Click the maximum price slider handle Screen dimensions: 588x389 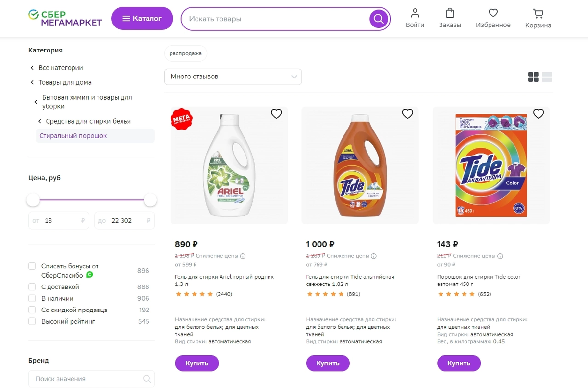pyautogui.click(x=150, y=200)
